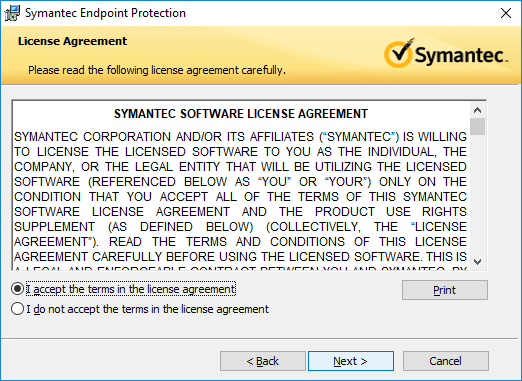
Task: Print the license agreement
Action: tap(445, 290)
